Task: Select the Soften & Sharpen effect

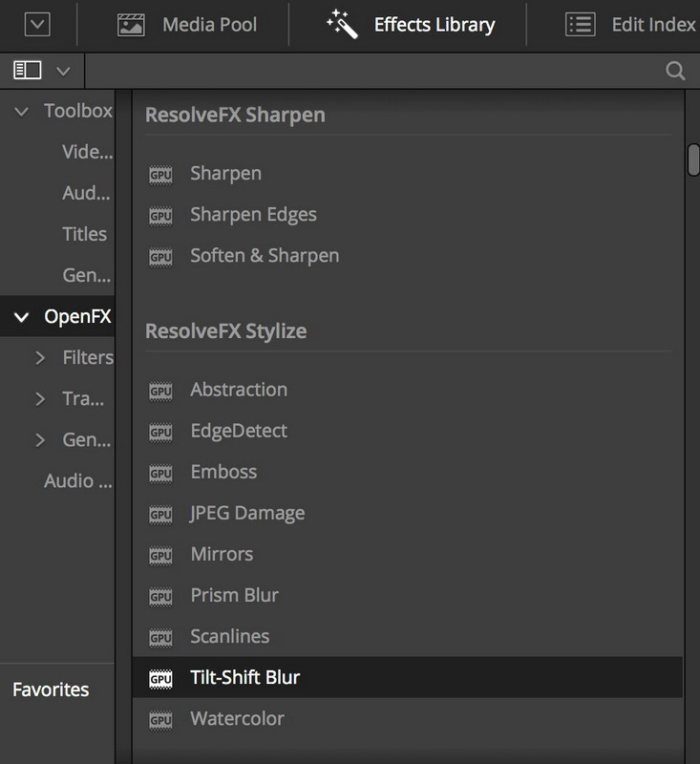Action: [265, 256]
